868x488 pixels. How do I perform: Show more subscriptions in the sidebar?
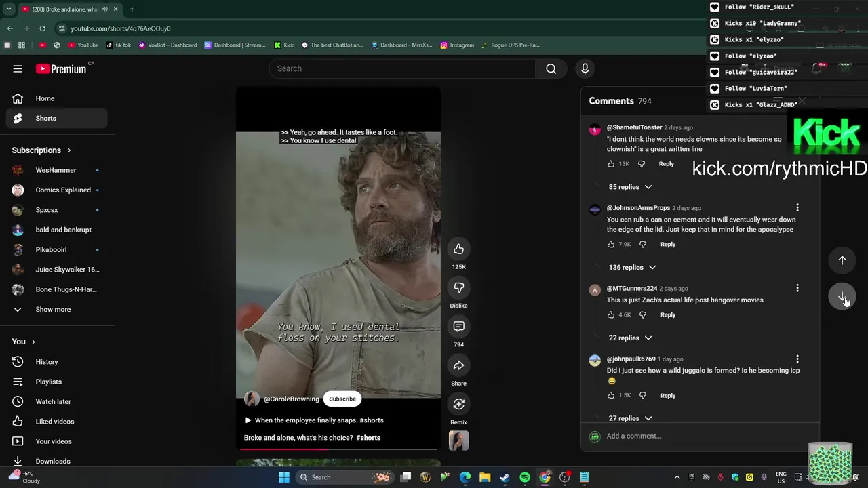point(54,310)
